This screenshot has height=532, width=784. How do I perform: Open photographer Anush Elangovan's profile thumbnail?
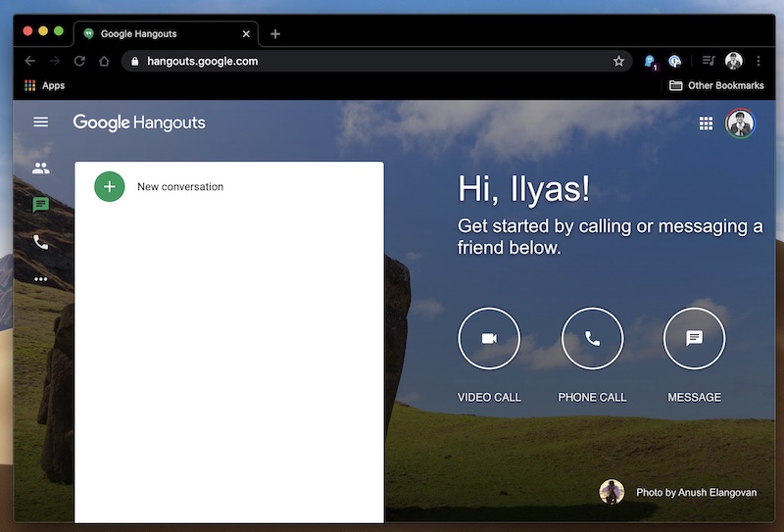point(612,492)
